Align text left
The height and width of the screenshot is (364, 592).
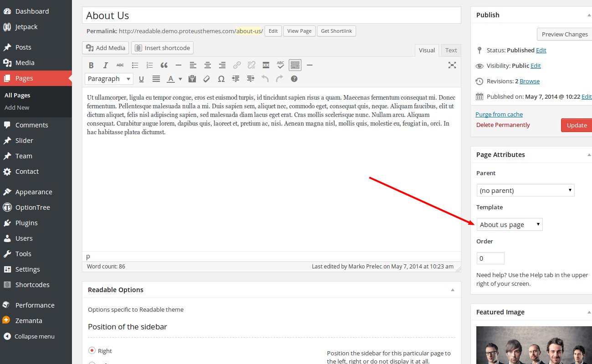pyautogui.click(x=193, y=65)
